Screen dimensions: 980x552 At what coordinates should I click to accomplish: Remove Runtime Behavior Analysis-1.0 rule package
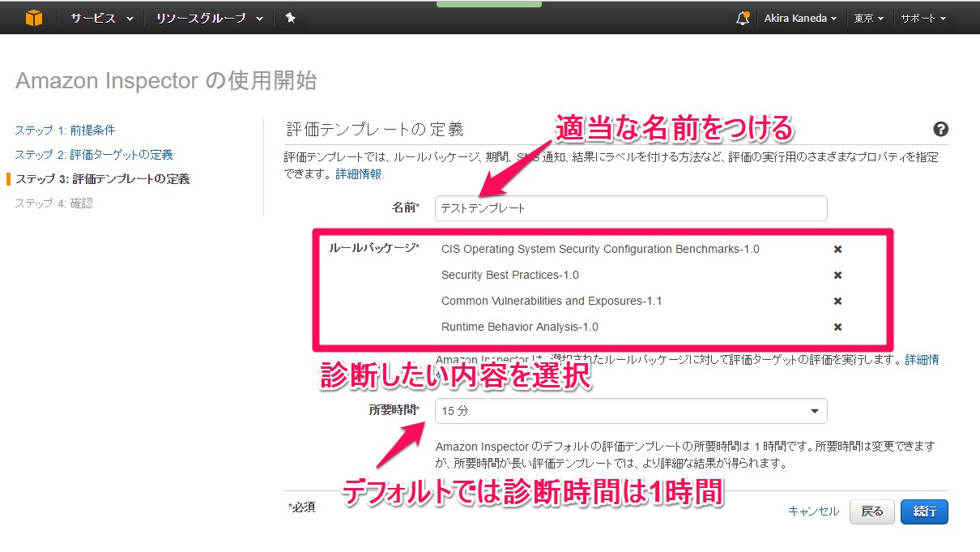pyautogui.click(x=837, y=327)
